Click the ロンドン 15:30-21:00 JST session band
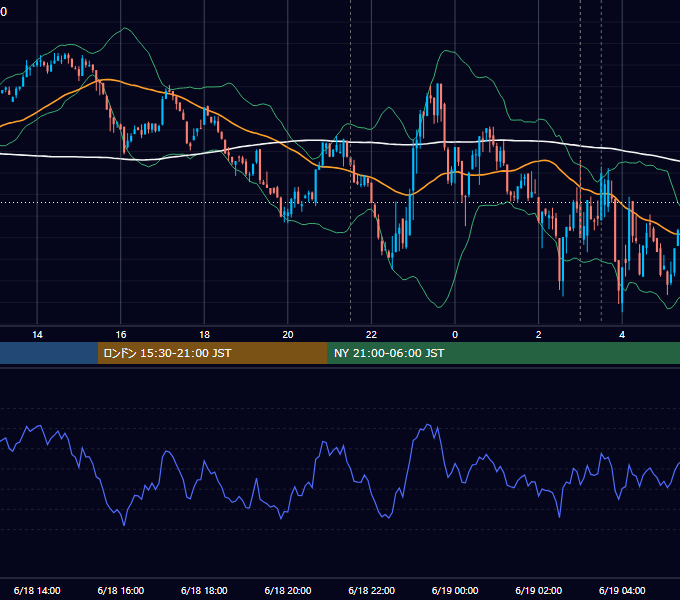Screen dimensions: 680x600 click(212, 353)
